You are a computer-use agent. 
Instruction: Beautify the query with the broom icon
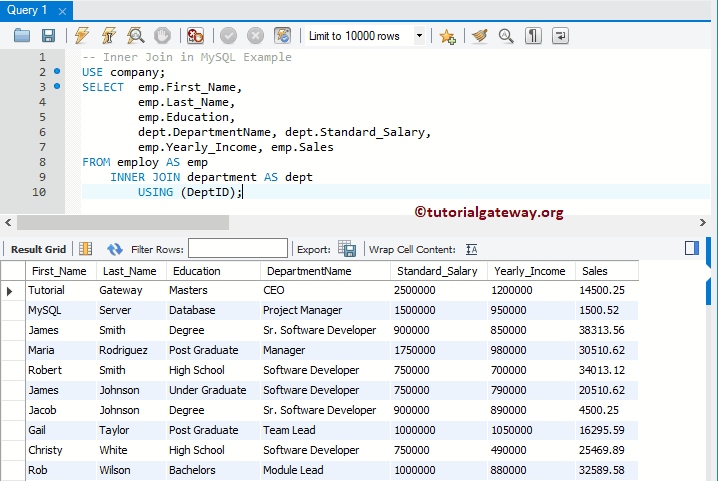click(480, 36)
